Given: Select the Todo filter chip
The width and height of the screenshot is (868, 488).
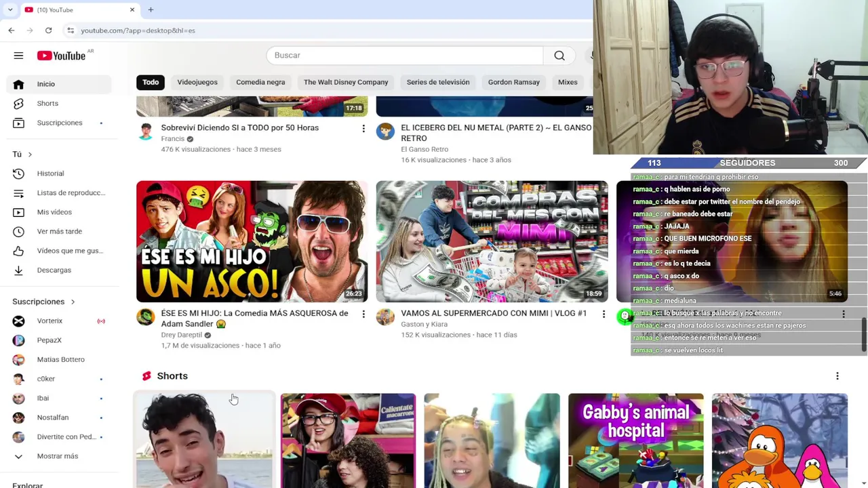Looking at the screenshot, I should pos(151,82).
